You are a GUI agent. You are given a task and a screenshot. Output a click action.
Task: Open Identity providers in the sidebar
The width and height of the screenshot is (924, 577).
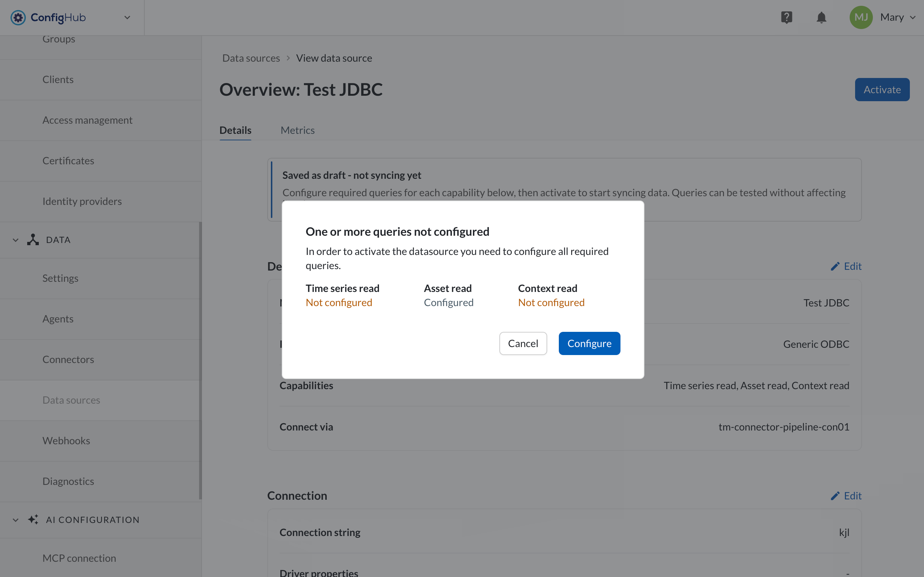(101, 201)
